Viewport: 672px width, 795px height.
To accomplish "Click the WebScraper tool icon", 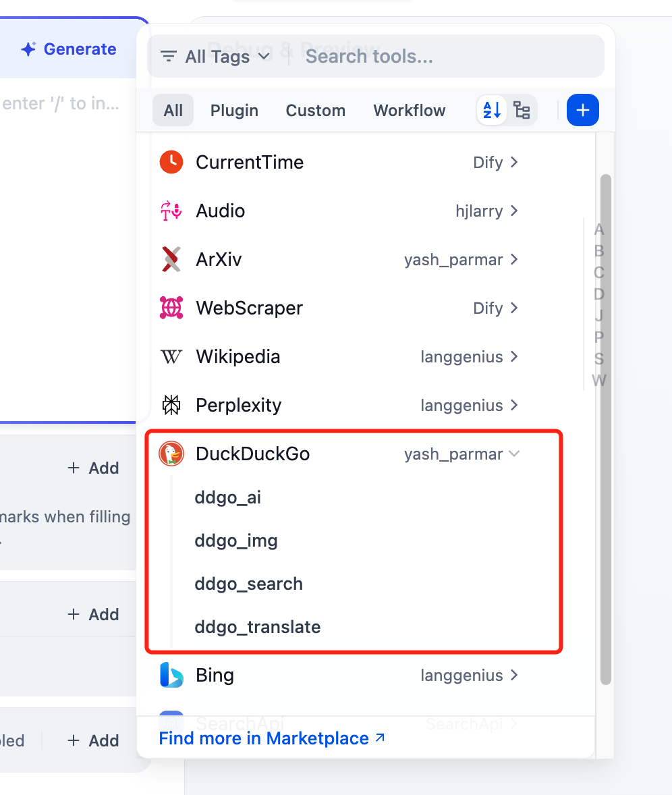I will [x=171, y=308].
